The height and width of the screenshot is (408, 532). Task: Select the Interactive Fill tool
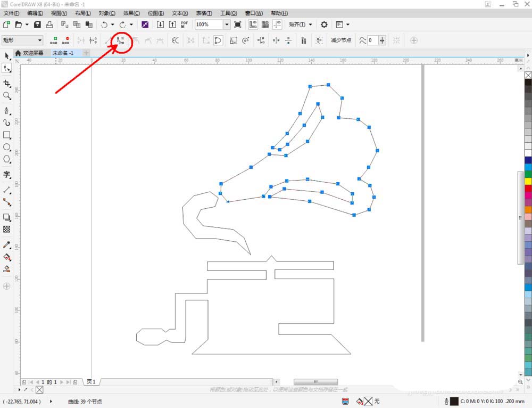pos(7,257)
